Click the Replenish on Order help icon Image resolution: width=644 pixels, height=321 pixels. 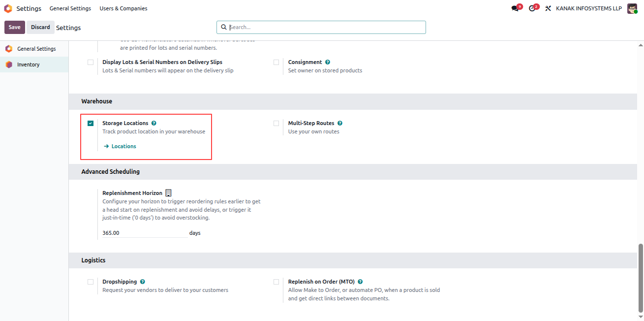(x=360, y=282)
